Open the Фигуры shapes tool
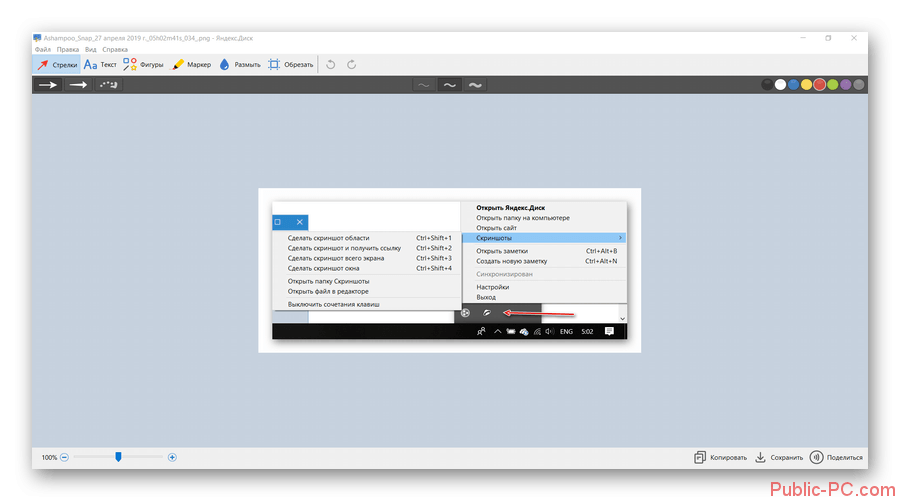The image size is (900, 501). click(x=143, y=65)
